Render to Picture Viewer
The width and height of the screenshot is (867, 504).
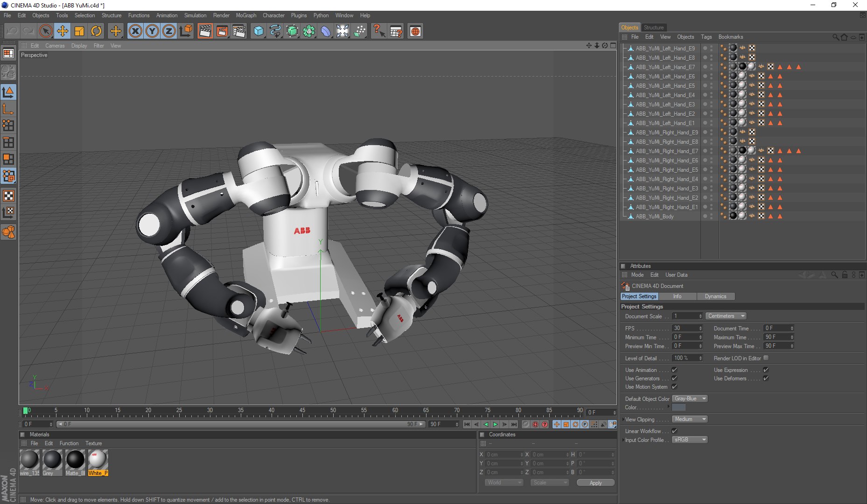point(222,31)
